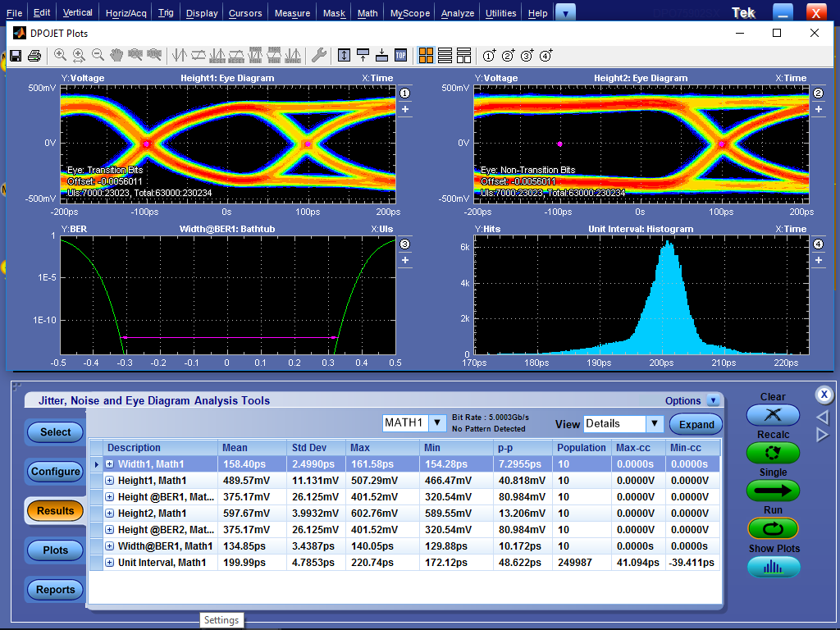
Task: Save the DPOJET plots with the floppy icon
Action: [x=16, y=55]
